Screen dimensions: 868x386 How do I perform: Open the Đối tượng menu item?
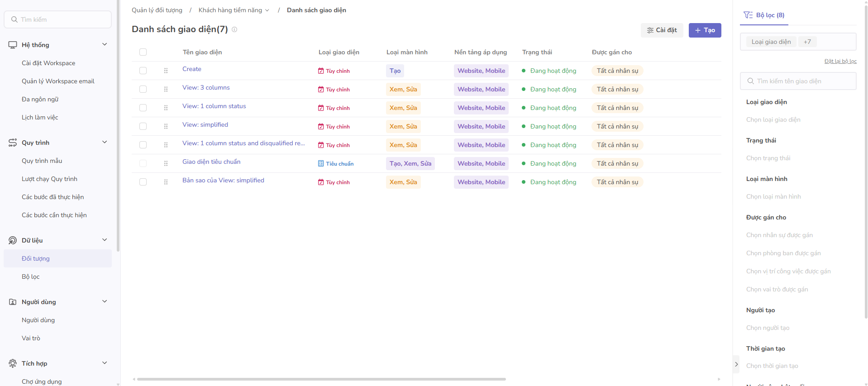[36, 258]
